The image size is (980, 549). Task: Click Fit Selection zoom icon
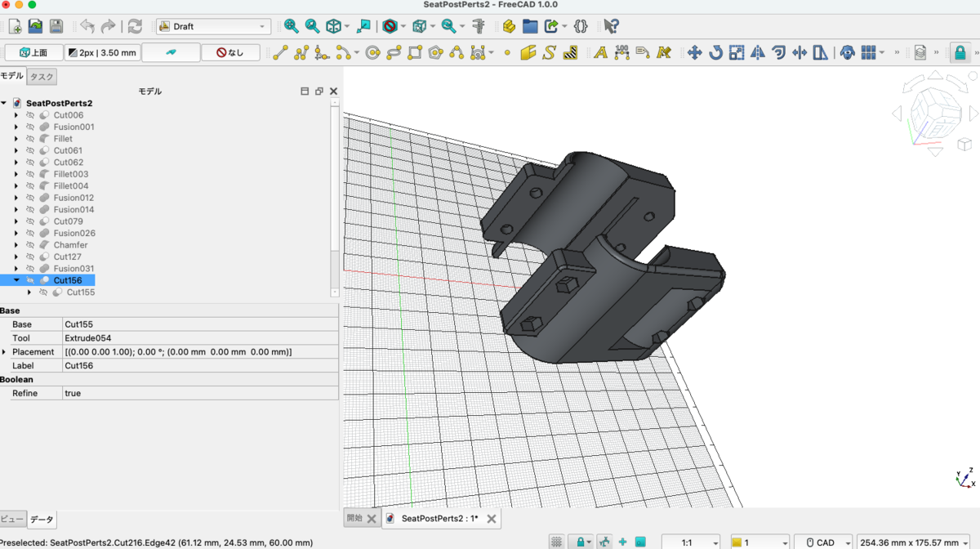click(x=312, y=26)
